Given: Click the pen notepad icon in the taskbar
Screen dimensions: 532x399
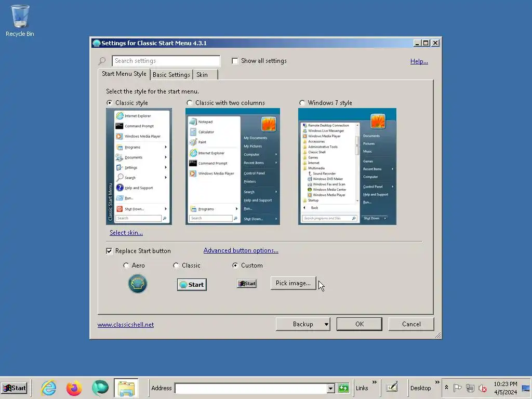Looking at the screenshot, I should [392, 387].
